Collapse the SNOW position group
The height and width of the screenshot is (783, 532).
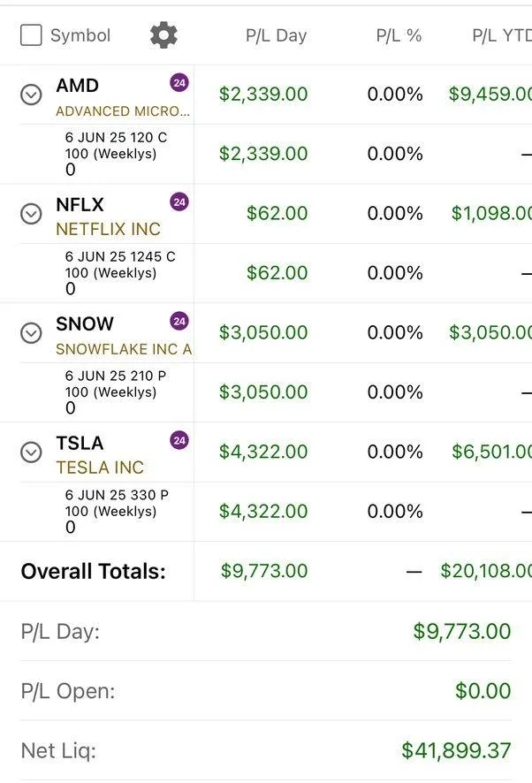coord(31,332)
